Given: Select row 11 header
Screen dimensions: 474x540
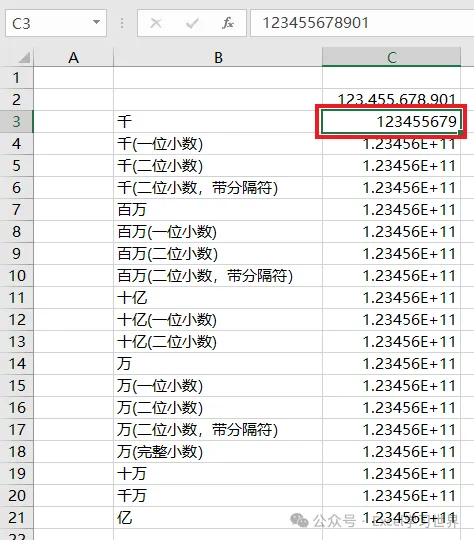Looking at the screenshot, I should point(17,298).
